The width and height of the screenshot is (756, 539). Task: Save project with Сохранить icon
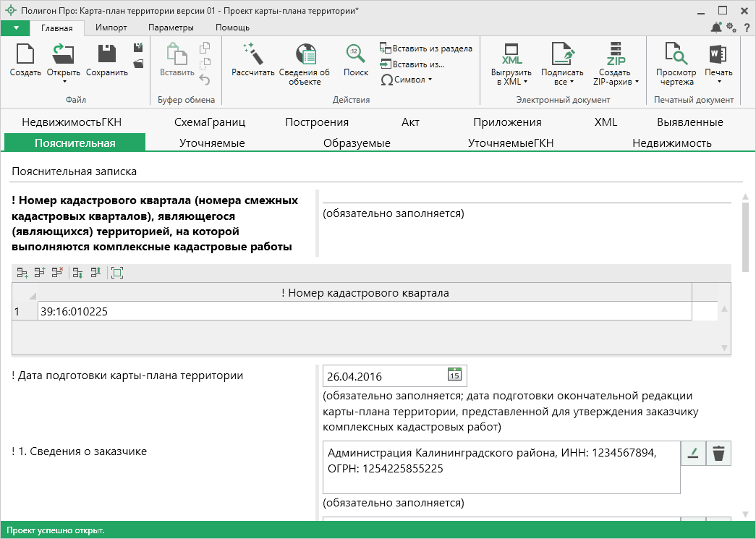pos(106,55)
